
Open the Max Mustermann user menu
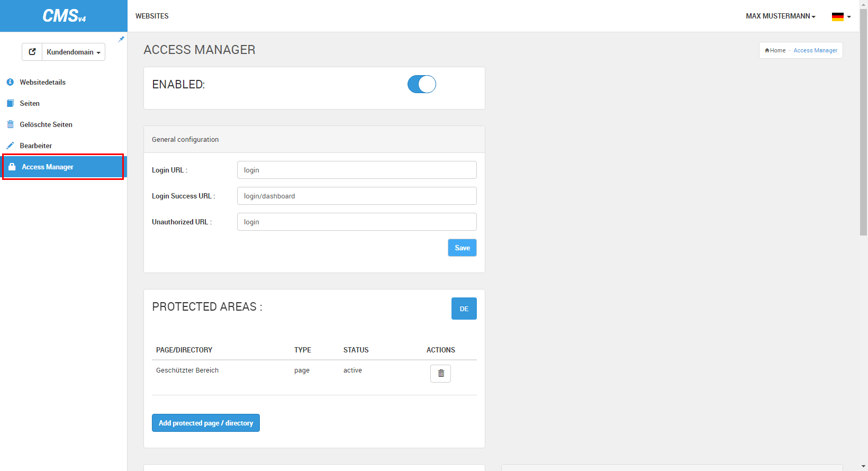780,16
